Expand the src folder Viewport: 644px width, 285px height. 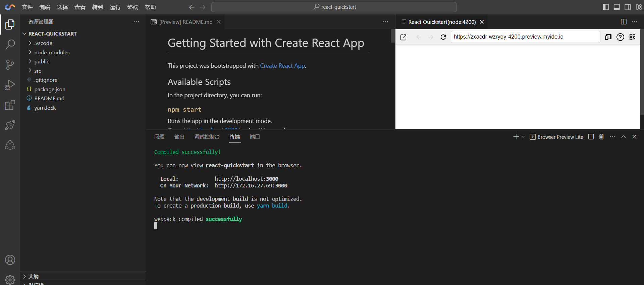click(38, 71)
